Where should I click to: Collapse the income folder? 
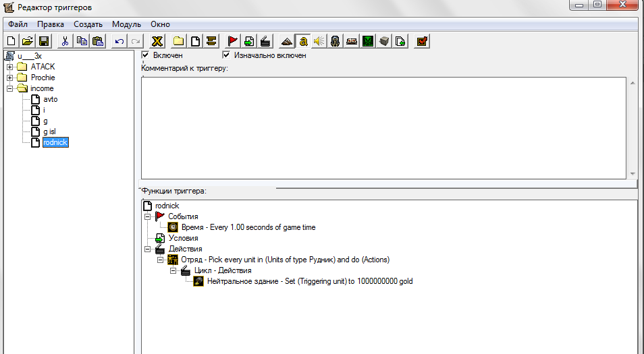[x=10, y=88]
